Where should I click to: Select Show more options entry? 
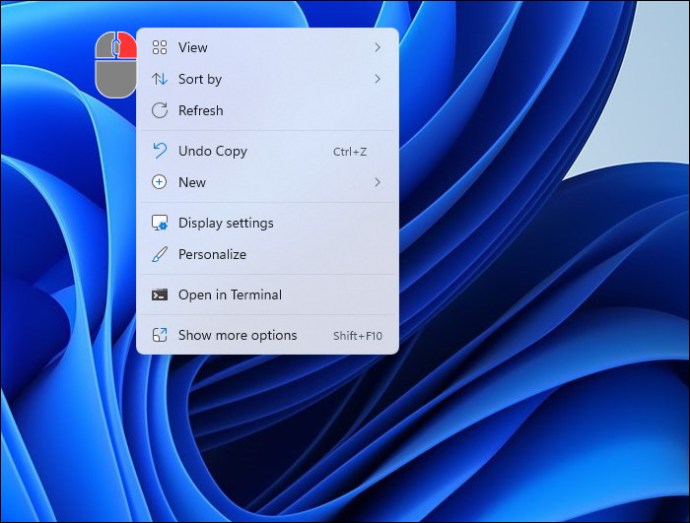click(267, 335)
